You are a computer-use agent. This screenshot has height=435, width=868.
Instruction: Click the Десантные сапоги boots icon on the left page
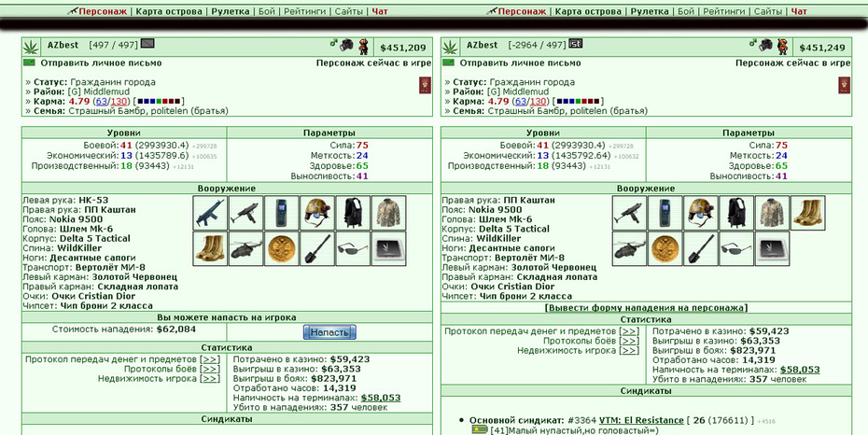coord(210,249)
